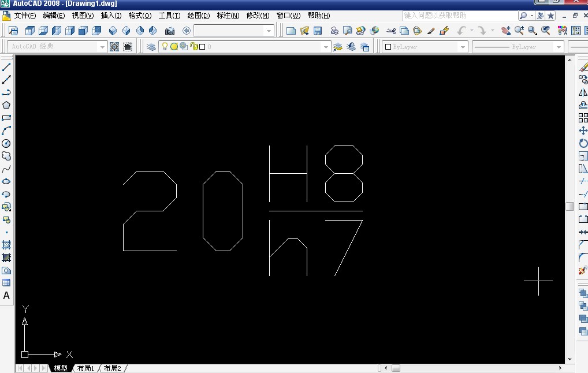Viewport: 588px width, 373px height.
Task: Jump to first layout tab arrow
Action: click(x=20, y=368)
